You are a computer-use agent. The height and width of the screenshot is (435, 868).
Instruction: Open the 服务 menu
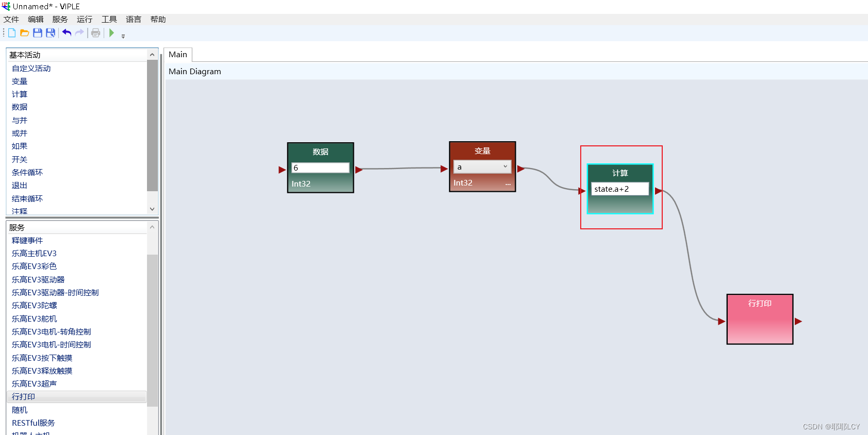pos(60,20)
